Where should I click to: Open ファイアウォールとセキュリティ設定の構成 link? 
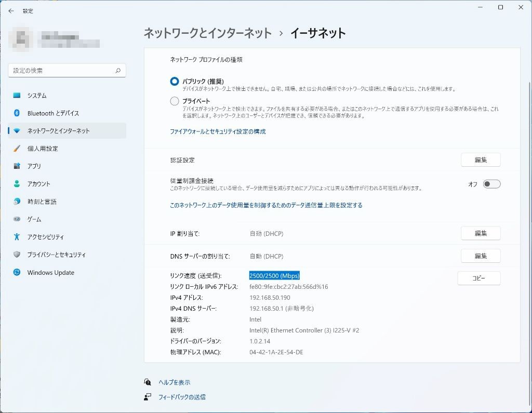pyautogui.click(x=218, y=132)
